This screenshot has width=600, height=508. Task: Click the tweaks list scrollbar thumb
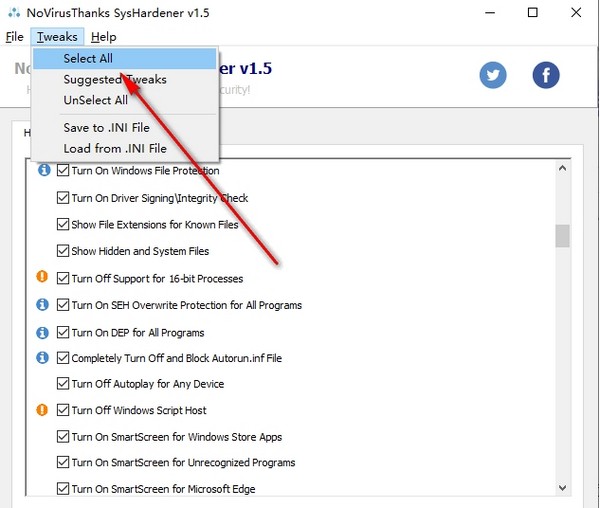[562, 236]
